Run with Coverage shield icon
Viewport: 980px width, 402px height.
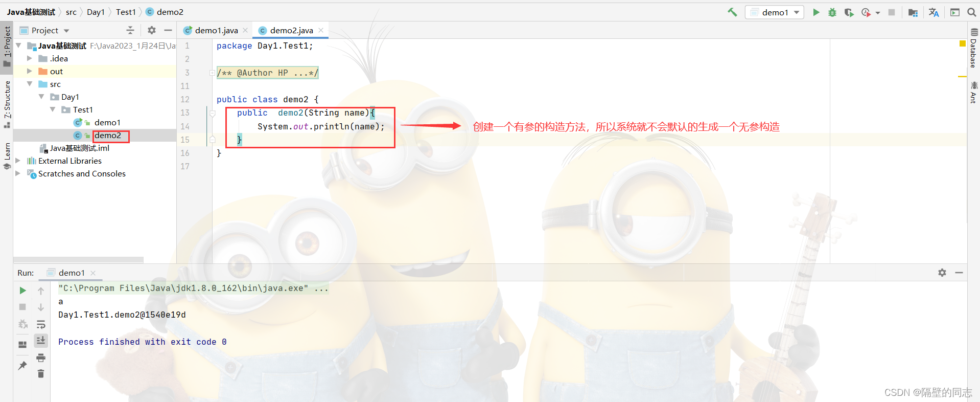[849, 12]
